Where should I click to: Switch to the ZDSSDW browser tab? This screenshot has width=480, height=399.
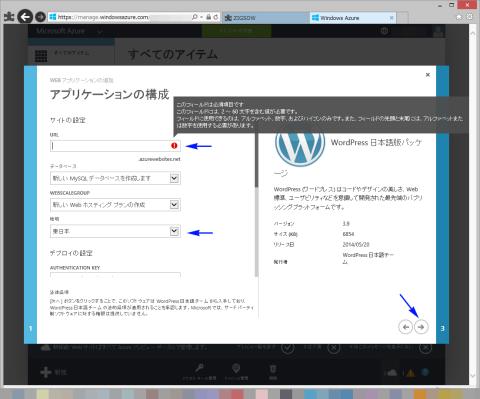click(x=265, y=18)
